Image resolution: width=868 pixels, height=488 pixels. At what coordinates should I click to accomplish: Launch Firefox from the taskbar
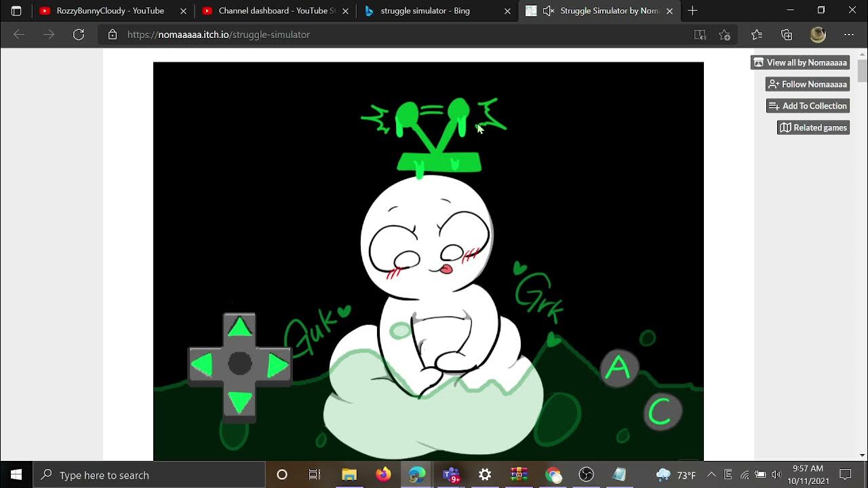pos(383,475)
